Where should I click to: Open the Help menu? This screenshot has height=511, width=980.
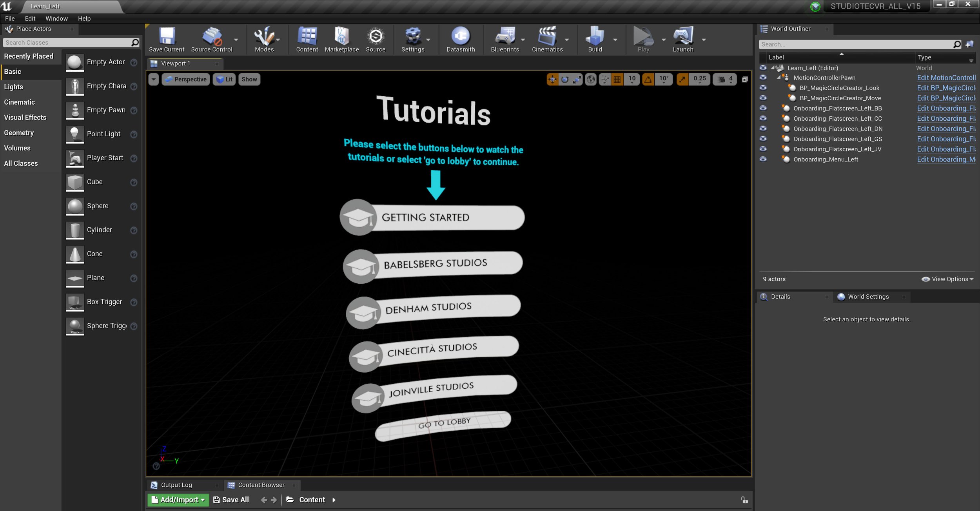tap(84, 18)
